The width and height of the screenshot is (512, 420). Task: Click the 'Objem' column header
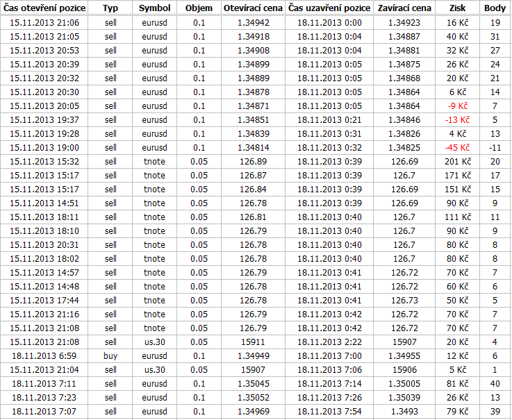coord(199,8)
